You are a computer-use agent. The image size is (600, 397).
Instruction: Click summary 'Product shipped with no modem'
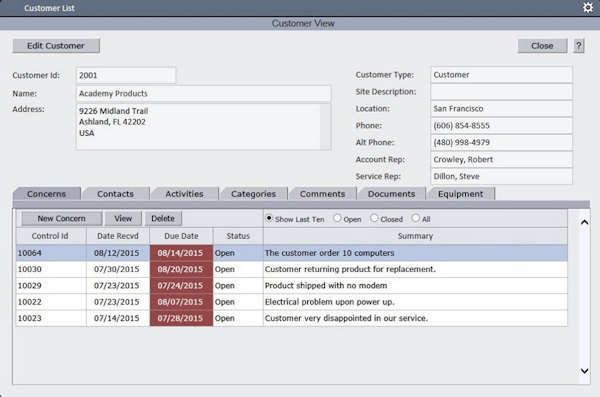(326, 286)
